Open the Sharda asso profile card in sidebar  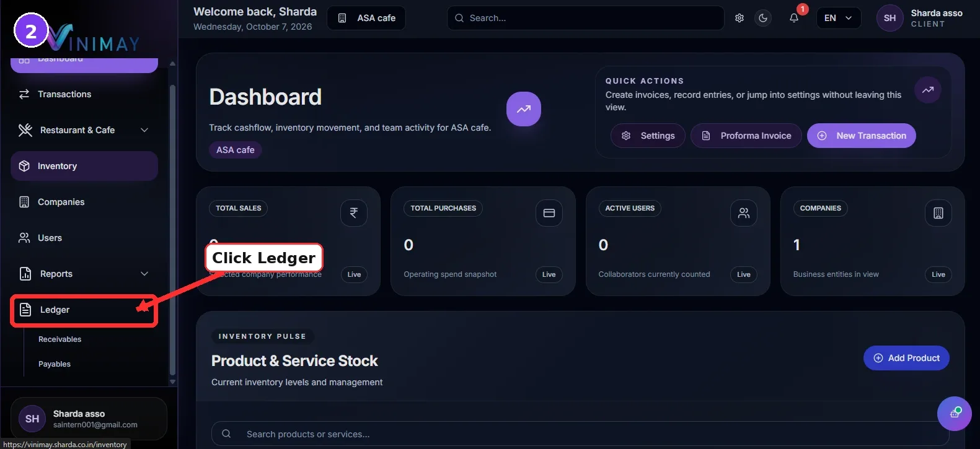pyautogui.click(x=89, y=419)
